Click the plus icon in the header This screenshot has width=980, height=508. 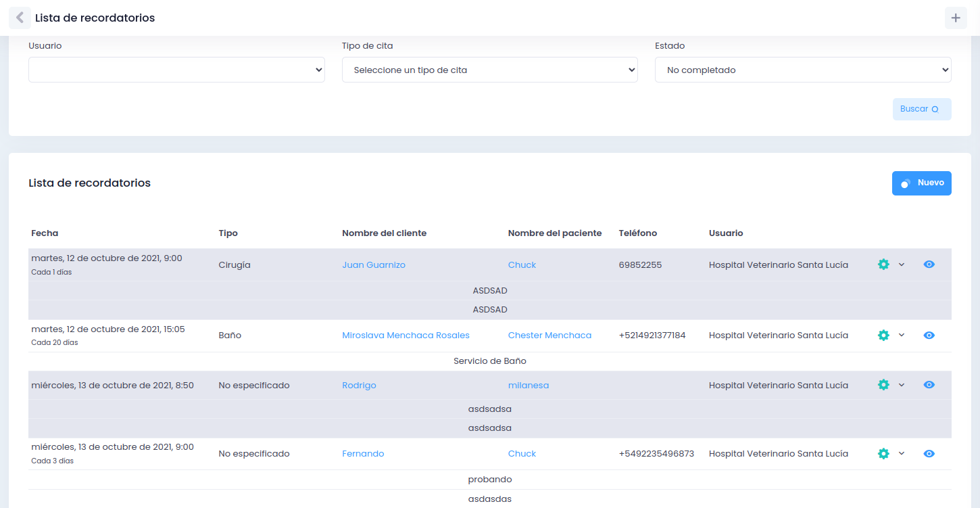(956, 18)
